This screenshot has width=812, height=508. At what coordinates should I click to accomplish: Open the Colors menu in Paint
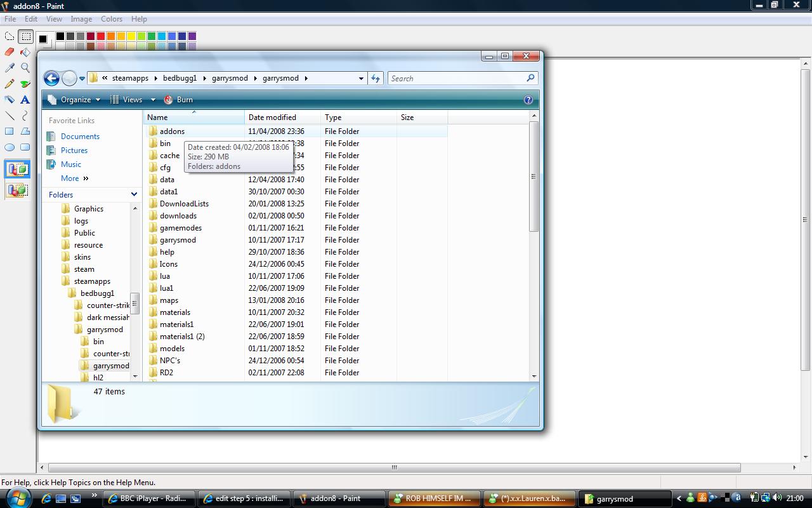click(112, 19)
